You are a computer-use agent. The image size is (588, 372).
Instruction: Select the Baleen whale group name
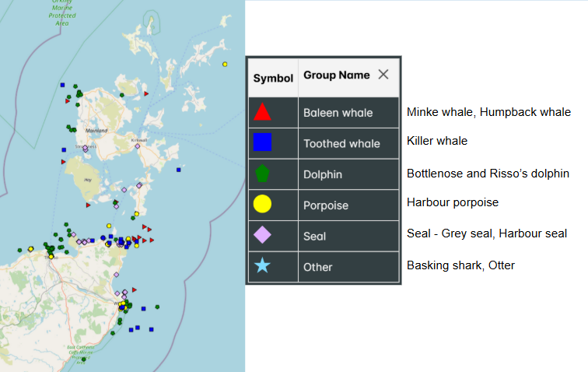[x=338, y=113]
